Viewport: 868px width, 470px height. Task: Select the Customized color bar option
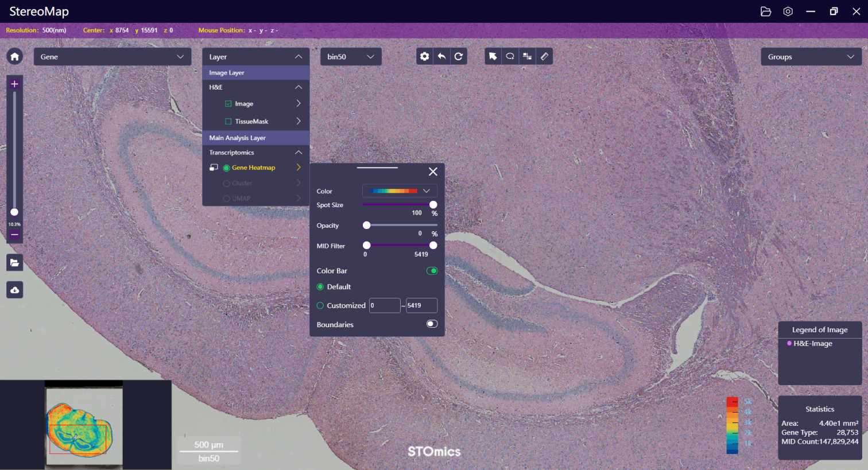(x=320, y=306)
